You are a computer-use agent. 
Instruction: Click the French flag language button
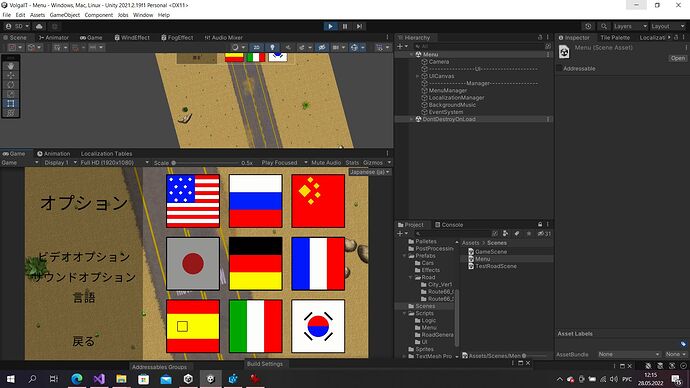pyautogui.click(x=318, y=264)
